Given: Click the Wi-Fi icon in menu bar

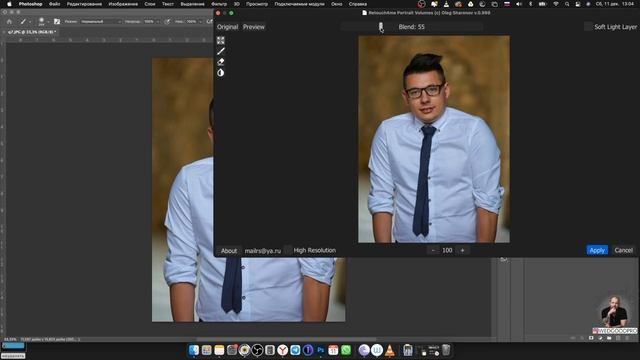Looking at the screenshot, I should tap(556, 4).
